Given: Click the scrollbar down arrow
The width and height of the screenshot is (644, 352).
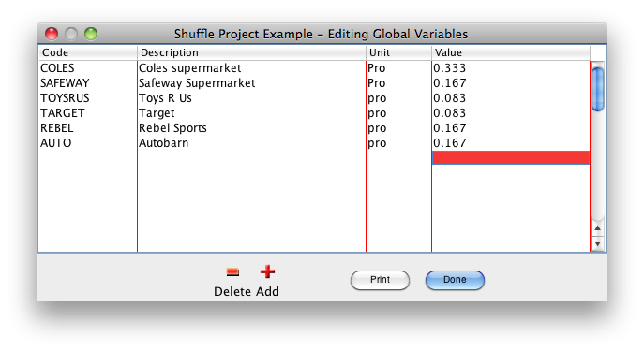Looking at the screenshot, I should (x=597, y=243).
